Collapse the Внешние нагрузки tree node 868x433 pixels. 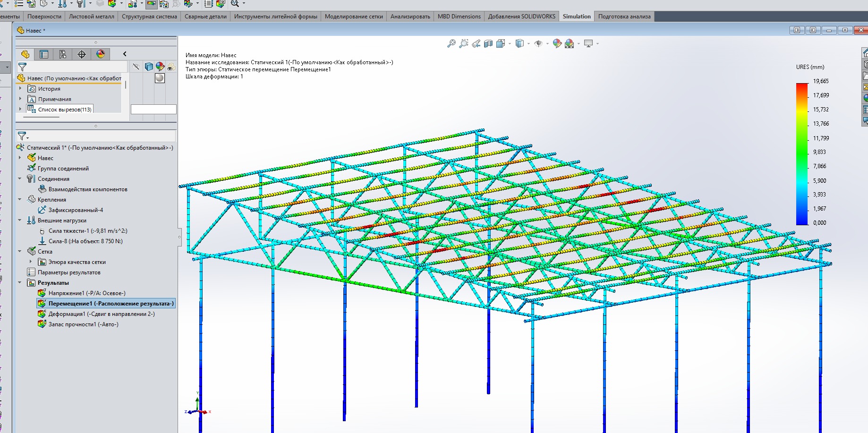pos(20,220)
